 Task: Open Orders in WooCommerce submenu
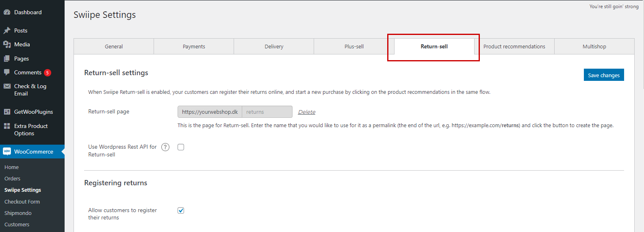pyautogui.click(x=12, y=178)
